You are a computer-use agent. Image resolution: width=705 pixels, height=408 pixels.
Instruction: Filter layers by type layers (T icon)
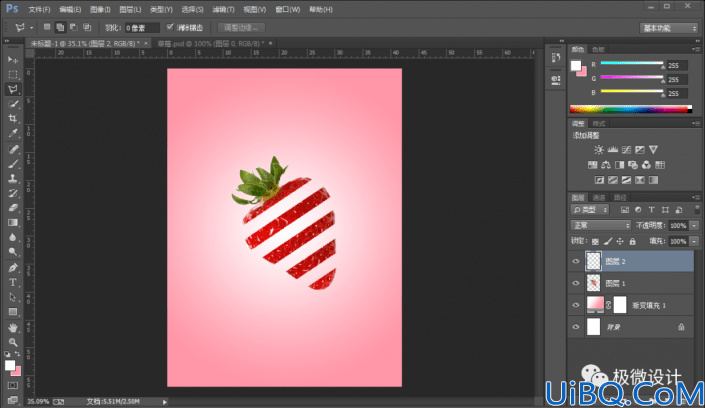point(651,210)
